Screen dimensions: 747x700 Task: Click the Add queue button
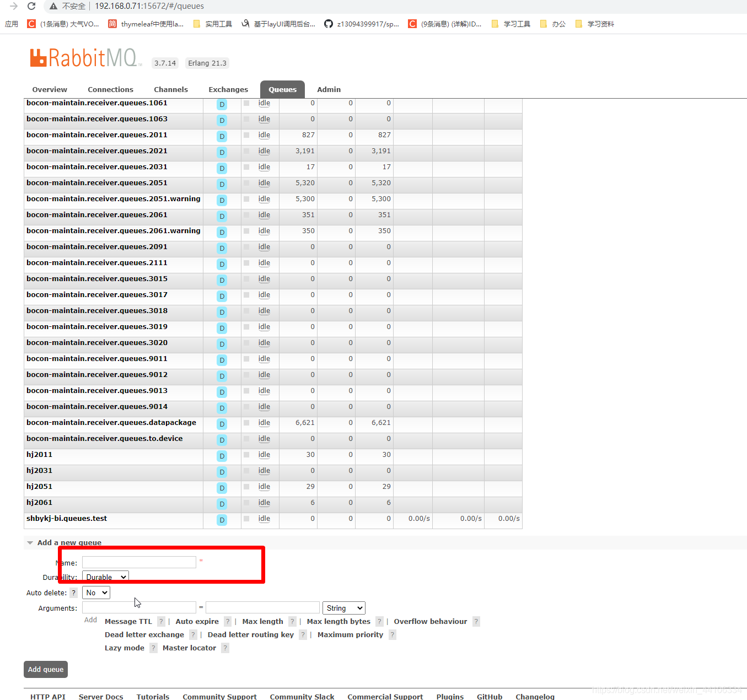46,670
